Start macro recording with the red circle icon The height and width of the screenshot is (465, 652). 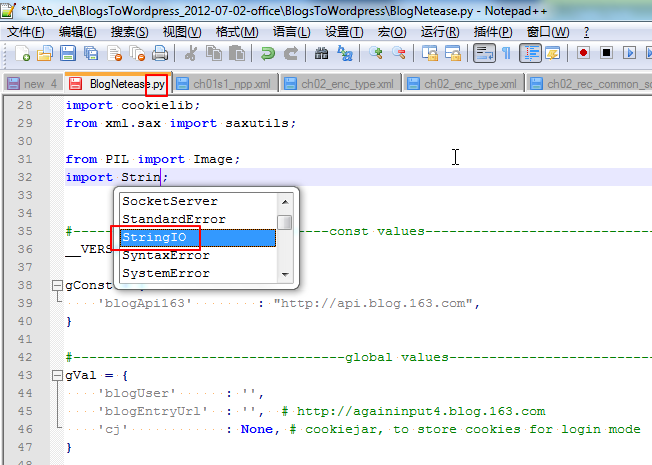pyautogui.click(x=582, y=53)
